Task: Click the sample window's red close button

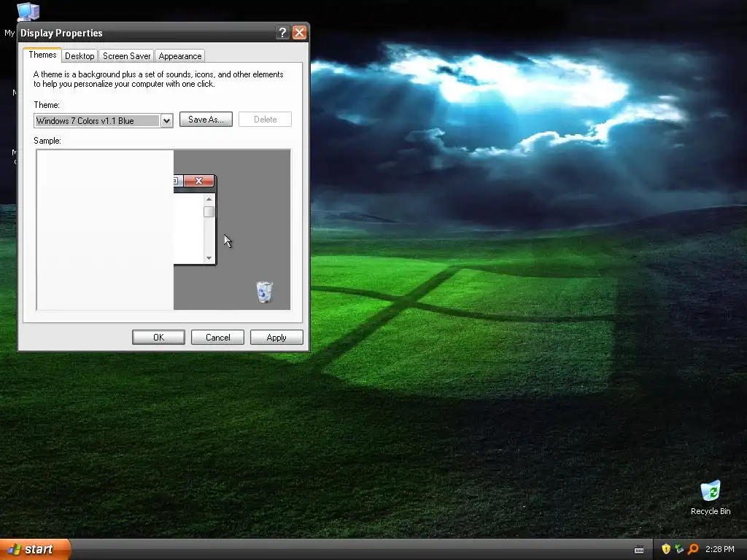Action: [198, 181]
